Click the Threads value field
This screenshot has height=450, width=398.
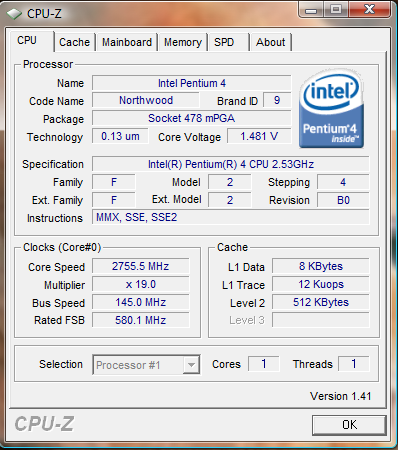(x=354, y=364)
